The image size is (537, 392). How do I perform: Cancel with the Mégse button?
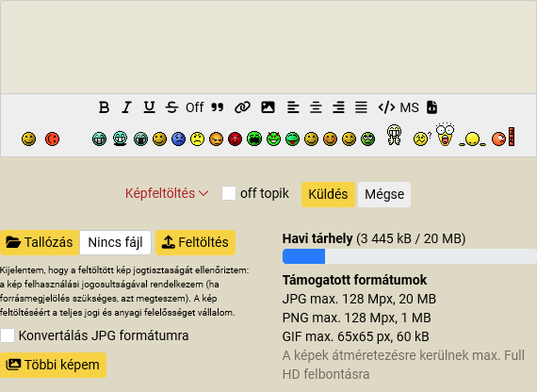coord(384,194)
